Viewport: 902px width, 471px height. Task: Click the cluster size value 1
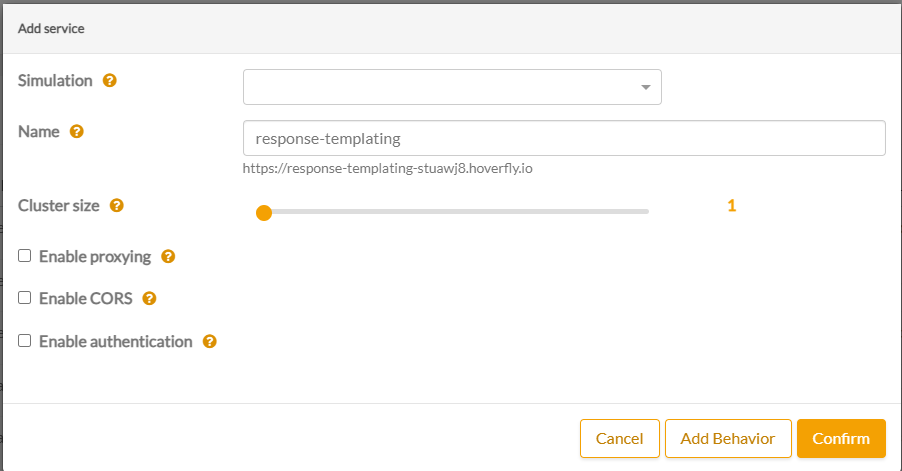point(731,205)
